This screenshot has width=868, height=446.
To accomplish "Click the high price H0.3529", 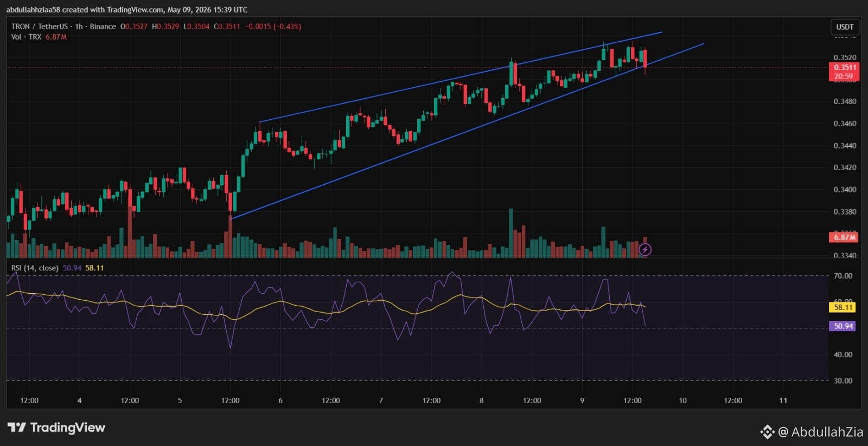I will [165, 26].
